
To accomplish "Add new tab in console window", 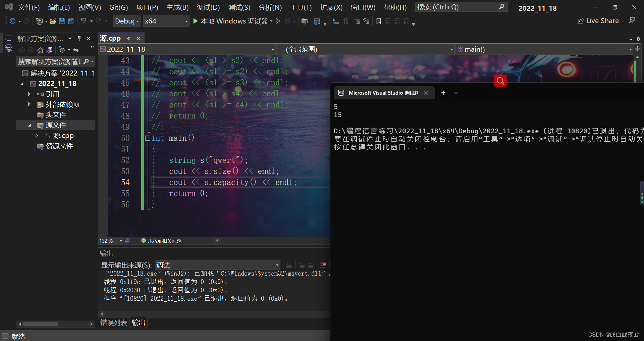I will [443, 93].
